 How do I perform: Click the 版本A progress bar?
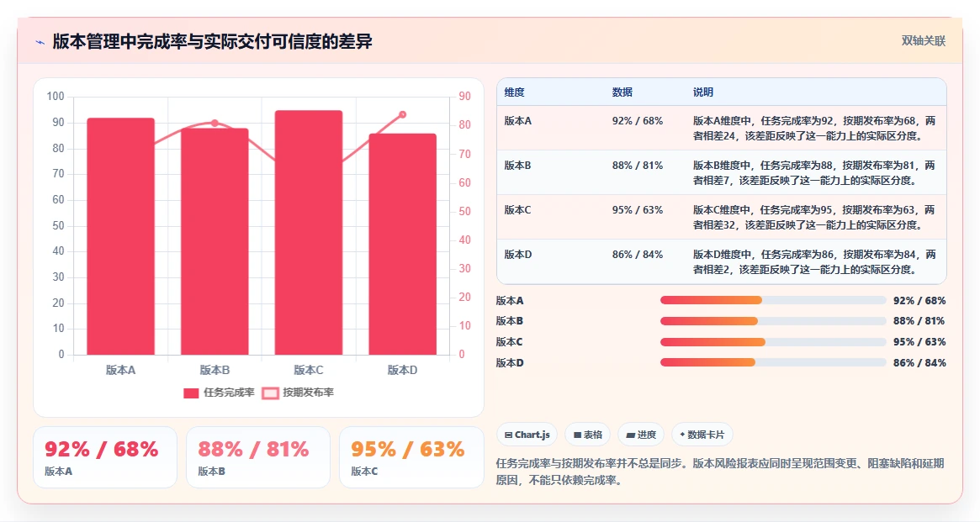click(x=773, y=300)
